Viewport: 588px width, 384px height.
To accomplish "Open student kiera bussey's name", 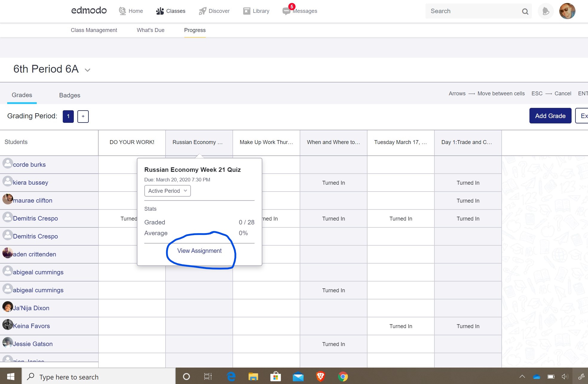I will [x=30, y=183].
